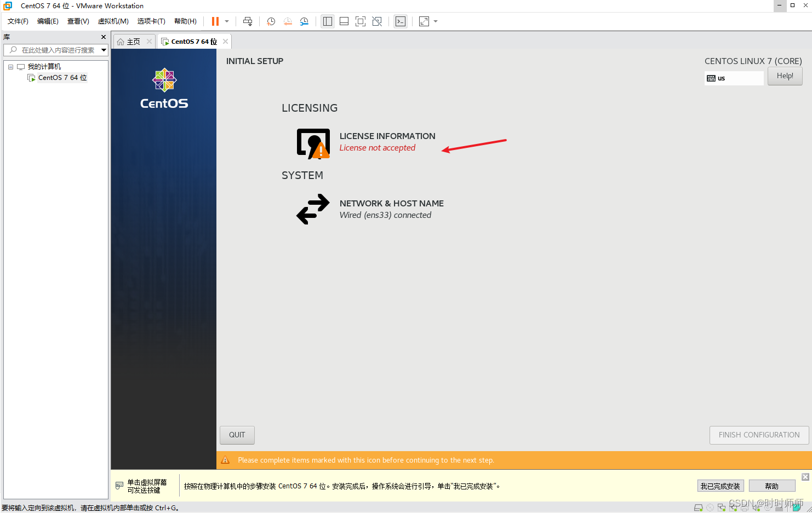This screenshot has height=513, width=812.
Task: Click the 'us' keyboard layout indicator
Action: [x=734, y=78]
